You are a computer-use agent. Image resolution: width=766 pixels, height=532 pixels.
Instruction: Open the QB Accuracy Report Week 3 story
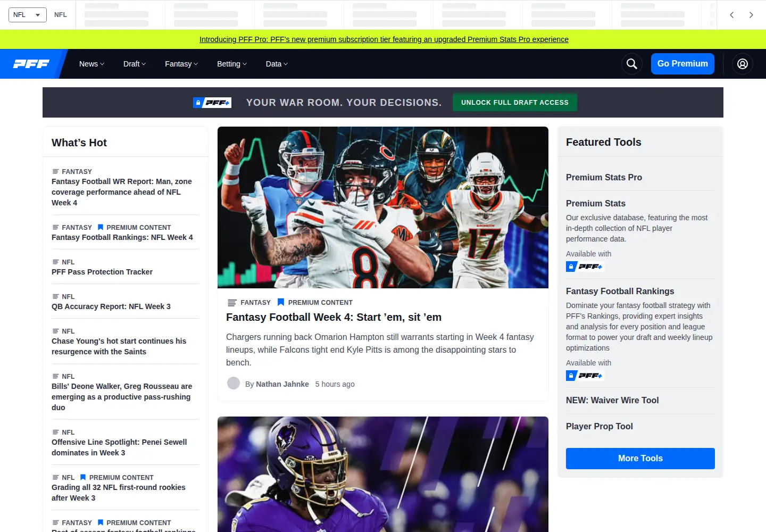tap(111, 306)
